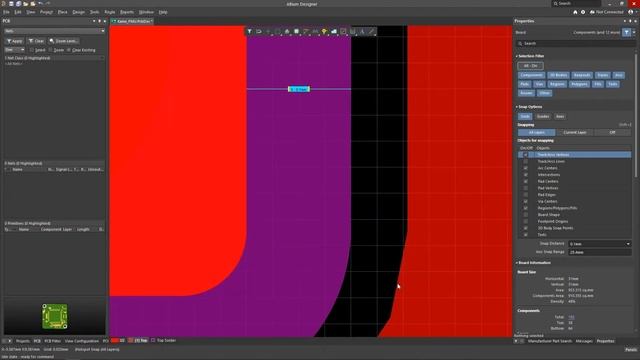
Task: Open the PCB panel options dropdown arrow
Action: 94,21
